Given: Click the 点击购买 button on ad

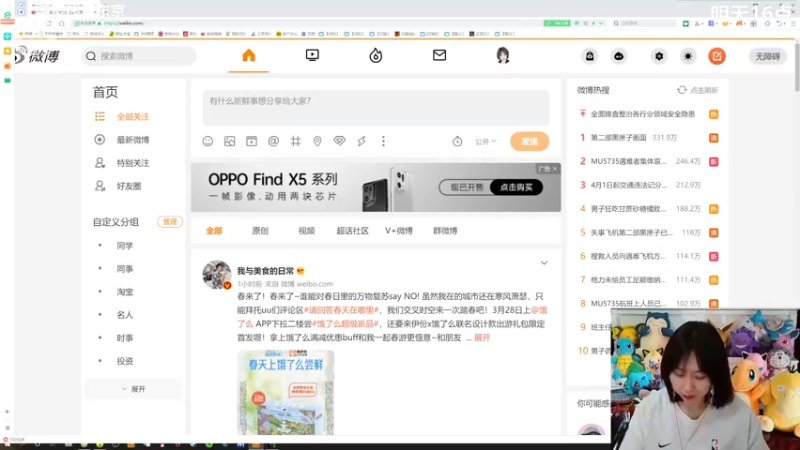Looking at the screenshot, I should coord(516,187).
